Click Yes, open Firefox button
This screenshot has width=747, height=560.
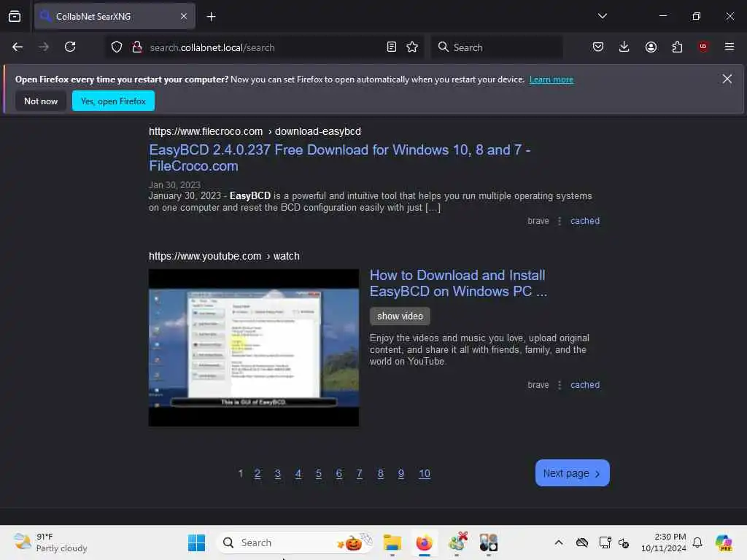pyautogui.click(x=113, y=101)
